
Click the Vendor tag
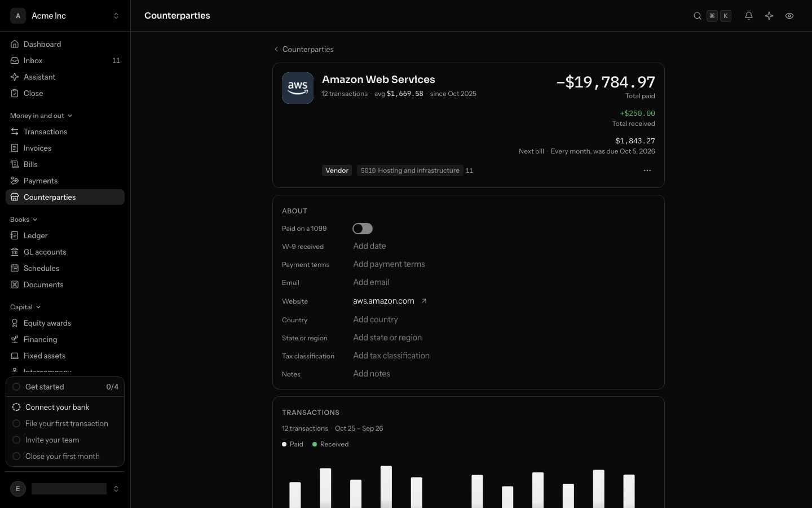click(337, 170)
